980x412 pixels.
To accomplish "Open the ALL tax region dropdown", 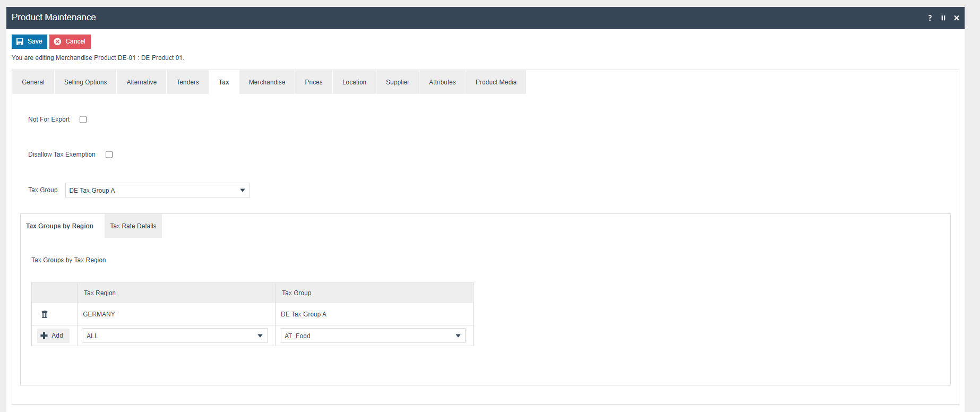I will [x=175, y=336].
